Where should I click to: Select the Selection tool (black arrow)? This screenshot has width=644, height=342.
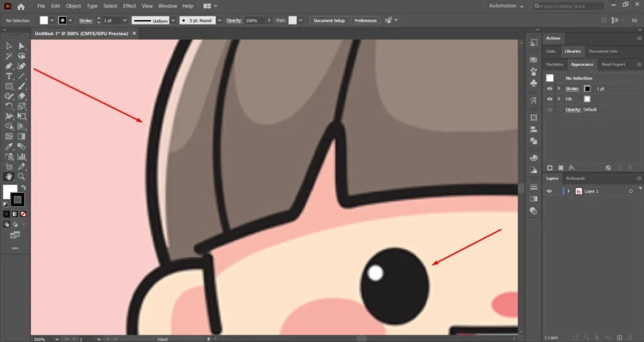point(9,46)
